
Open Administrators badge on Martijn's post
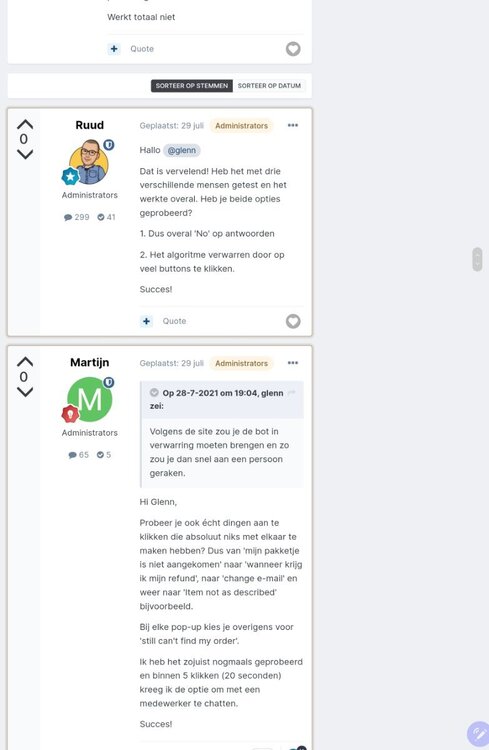coord(241,364)
